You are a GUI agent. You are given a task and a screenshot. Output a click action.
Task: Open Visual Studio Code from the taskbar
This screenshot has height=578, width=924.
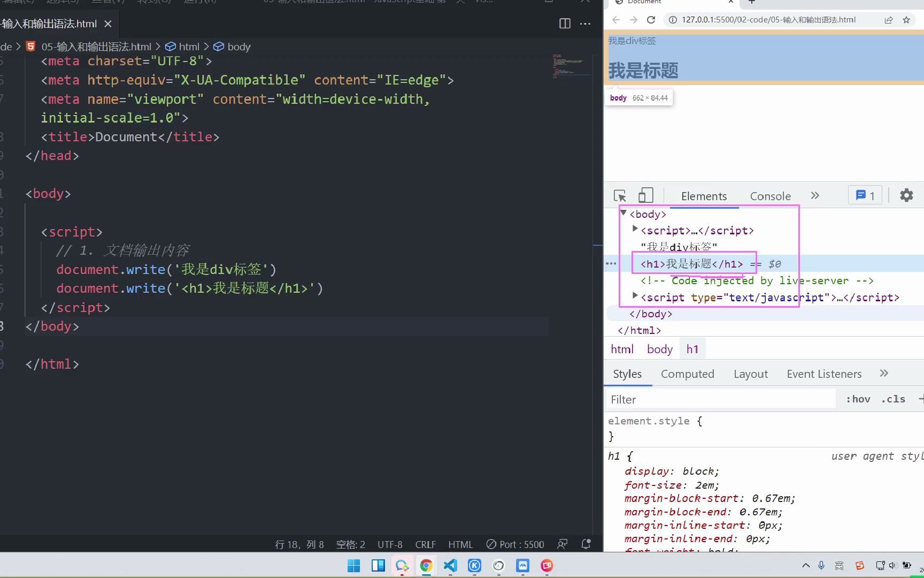pos(450,566)
